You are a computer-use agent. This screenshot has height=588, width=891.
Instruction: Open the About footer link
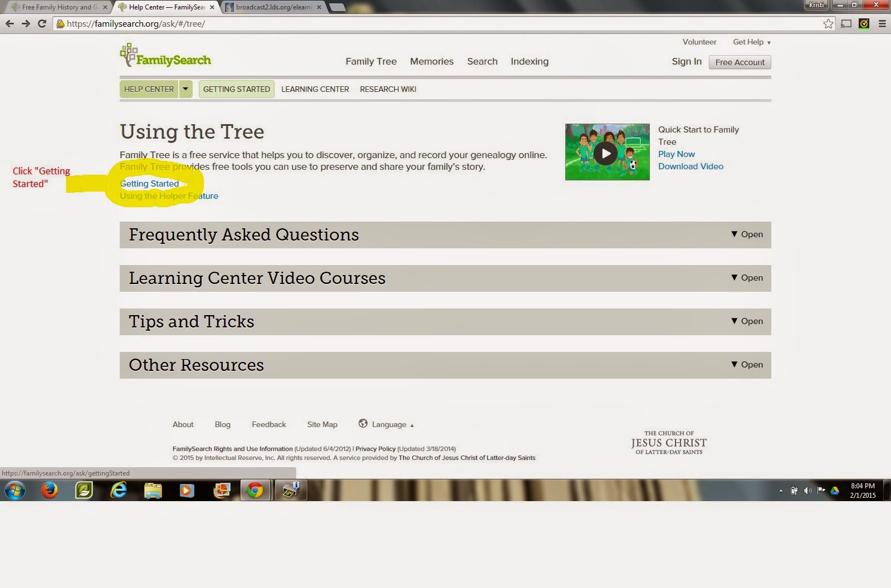(183, 424)
